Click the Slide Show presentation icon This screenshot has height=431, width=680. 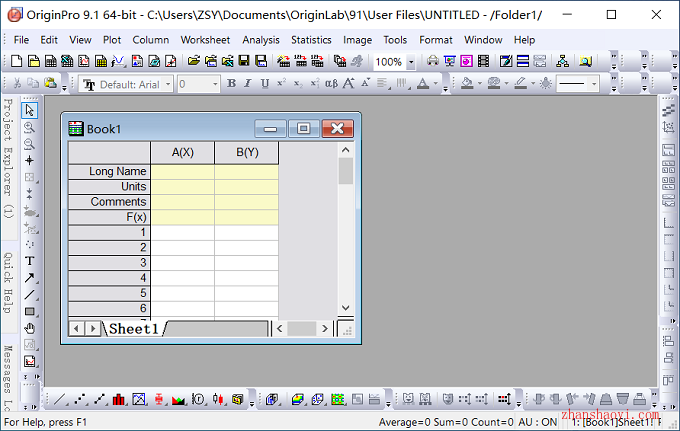tap(449, 61)
